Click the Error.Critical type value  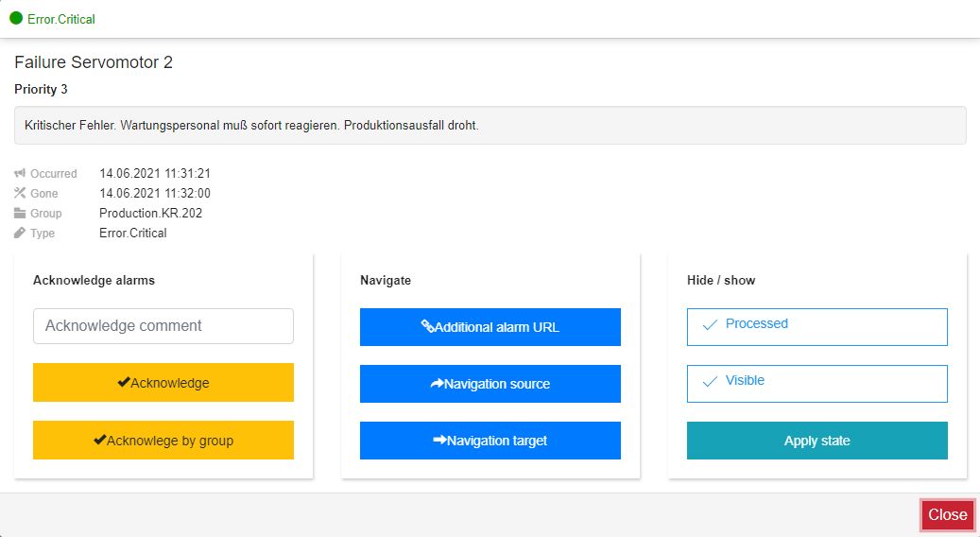(x=133, y=233)
